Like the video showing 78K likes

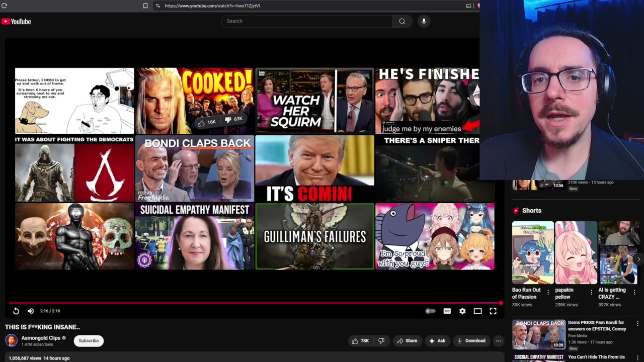pyautogui.click(x=360, y=340)
